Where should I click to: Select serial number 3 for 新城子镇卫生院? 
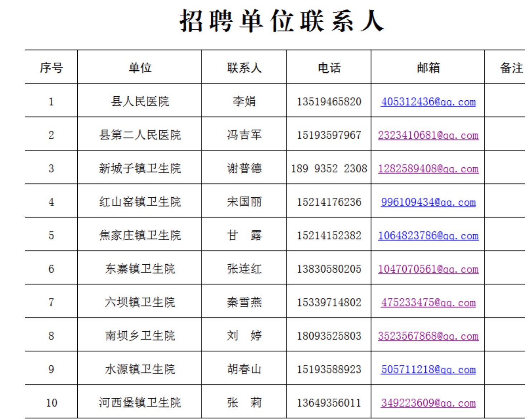(x=51, y=169)
